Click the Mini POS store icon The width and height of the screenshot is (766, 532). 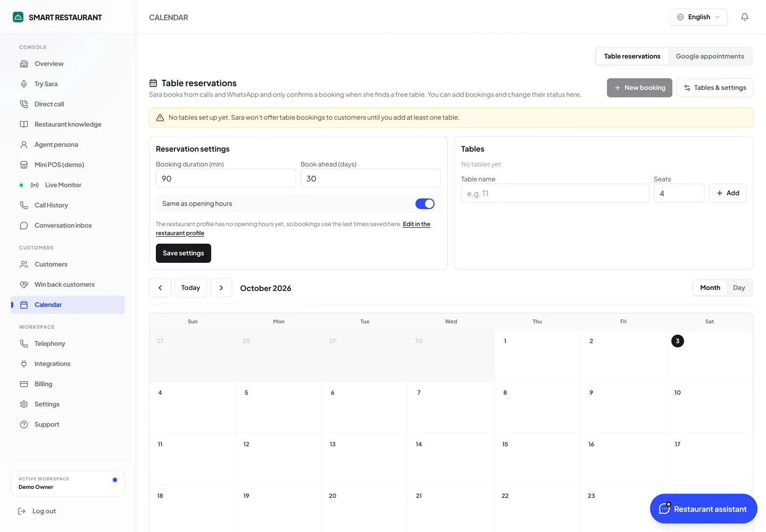(x=24, y=165)
